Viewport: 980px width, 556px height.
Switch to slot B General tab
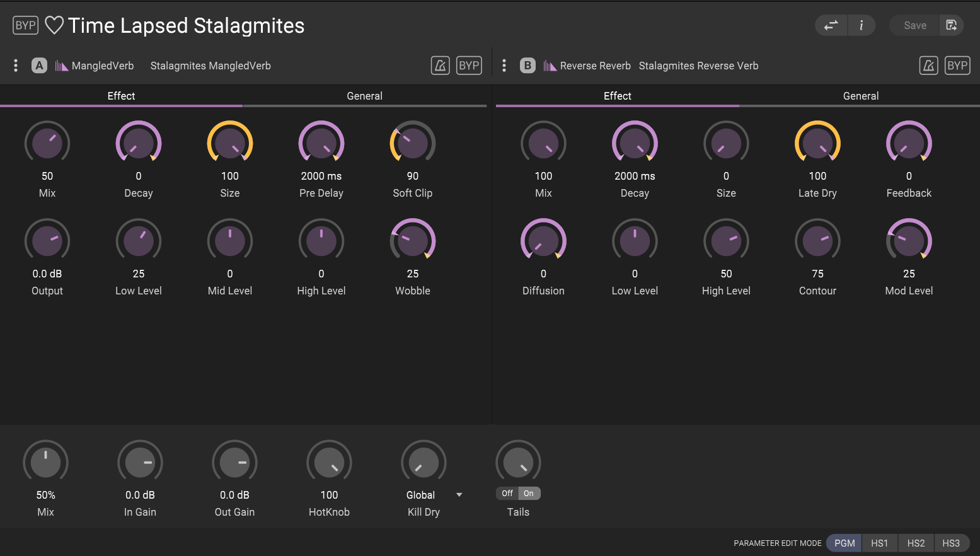pyautogui.click(x=860, y=96)
